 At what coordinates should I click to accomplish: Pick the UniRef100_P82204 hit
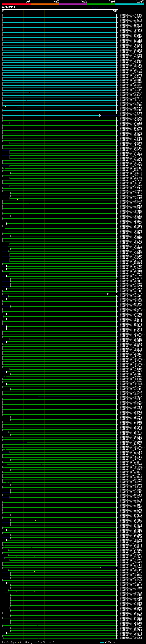[131, 540]
